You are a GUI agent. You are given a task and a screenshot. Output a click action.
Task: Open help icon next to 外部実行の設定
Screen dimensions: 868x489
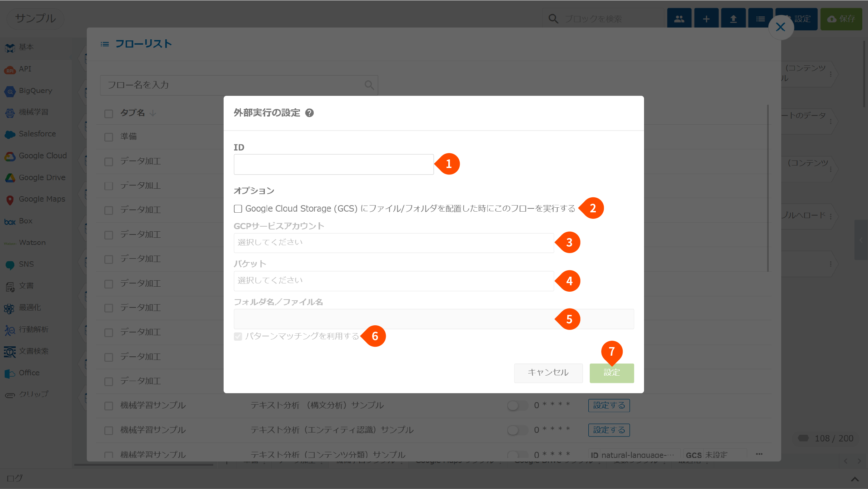tap(309, 113)
